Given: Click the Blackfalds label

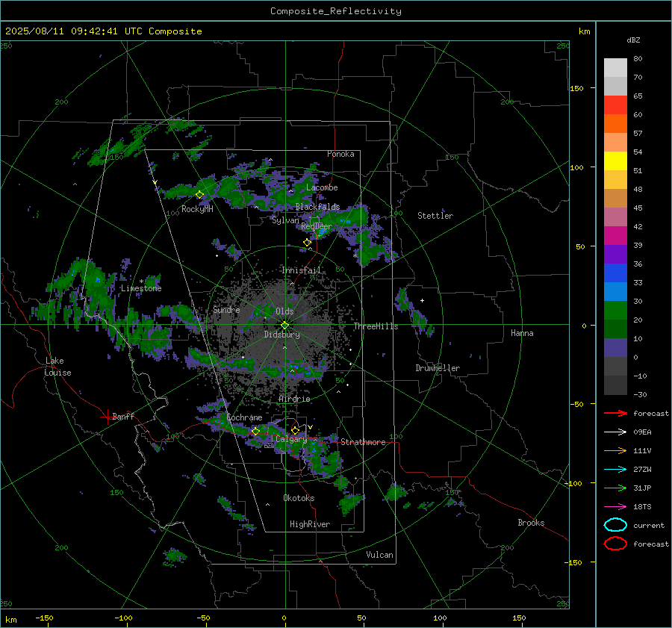Looking at the screenshot, I should point(317,207).
